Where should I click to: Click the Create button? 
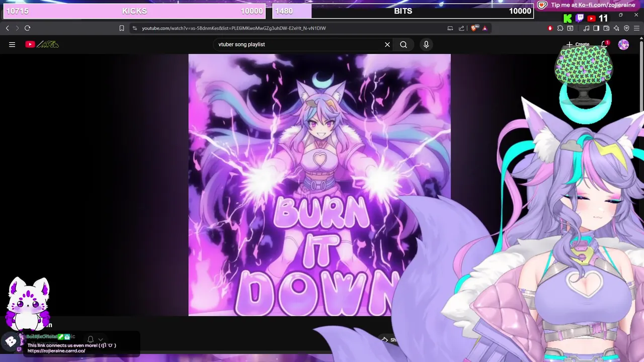(578, 44)
